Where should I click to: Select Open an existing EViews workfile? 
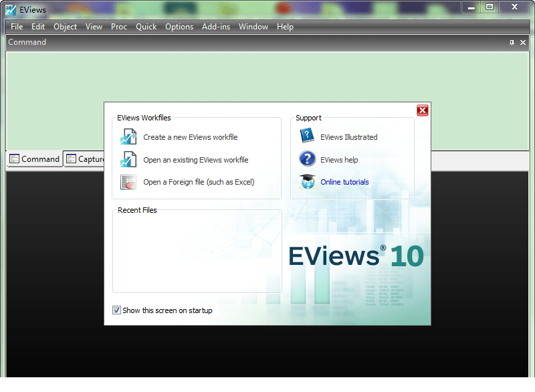click(x=196, y=160)
